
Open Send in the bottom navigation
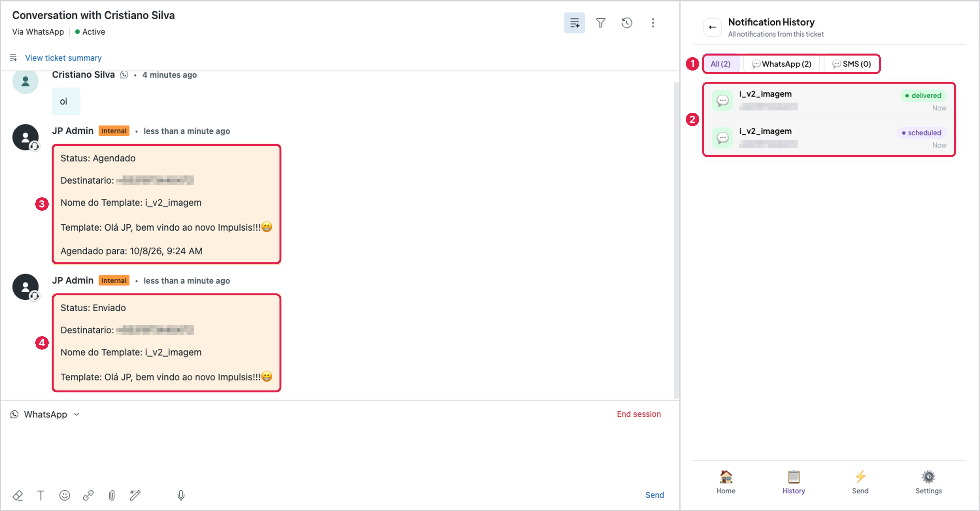[x=860, y=482]
